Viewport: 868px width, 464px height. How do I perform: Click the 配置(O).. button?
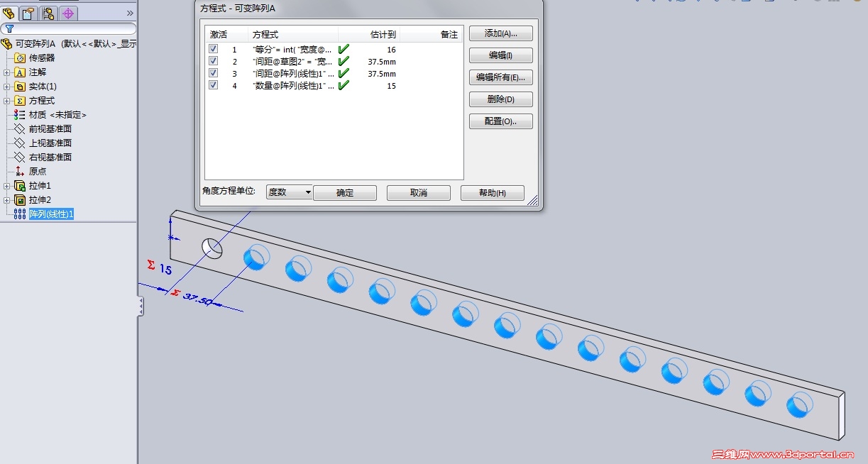pyautogui.click(x=501, y=121)
